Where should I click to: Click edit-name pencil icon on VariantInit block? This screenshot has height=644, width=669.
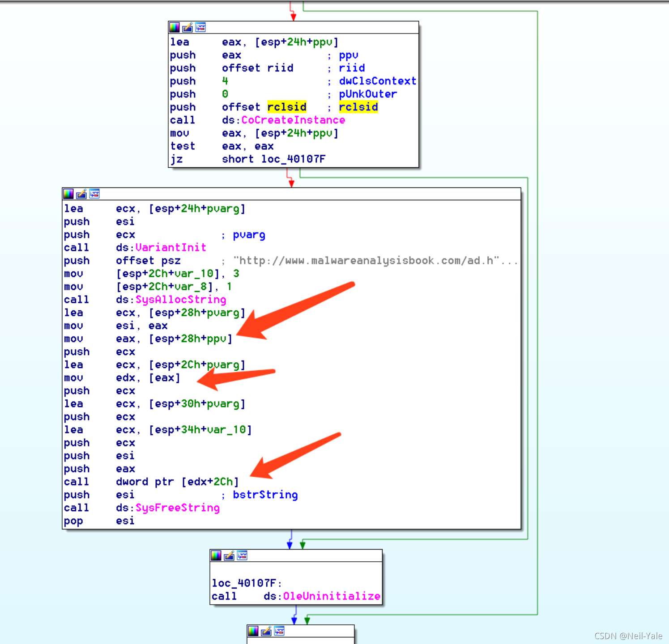coord(81,194)
